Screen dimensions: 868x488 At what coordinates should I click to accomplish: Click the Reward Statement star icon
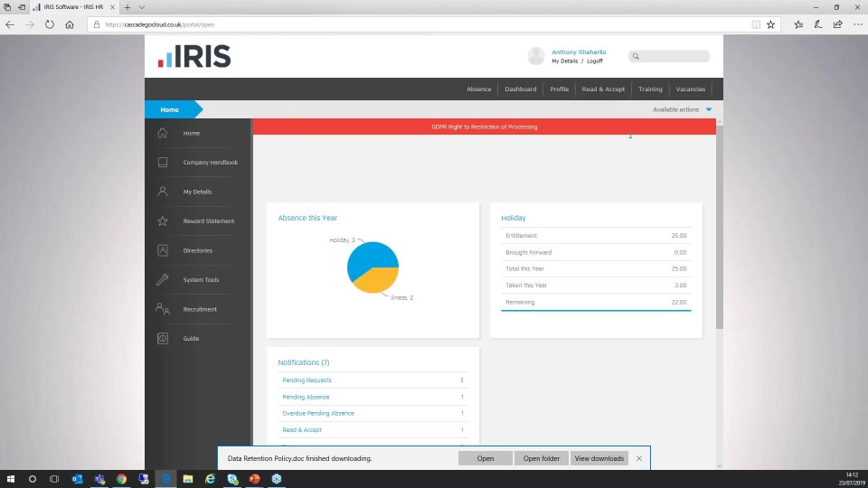(162, 221)
